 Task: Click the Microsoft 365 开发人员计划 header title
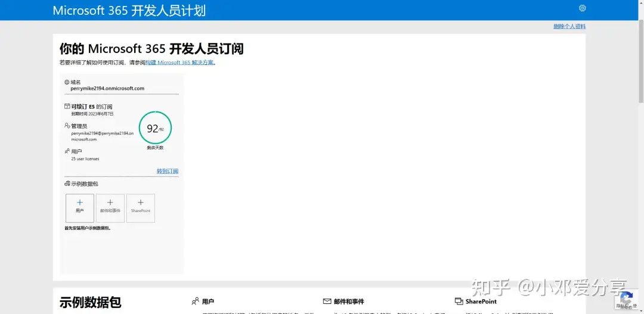tap(129, 10)
